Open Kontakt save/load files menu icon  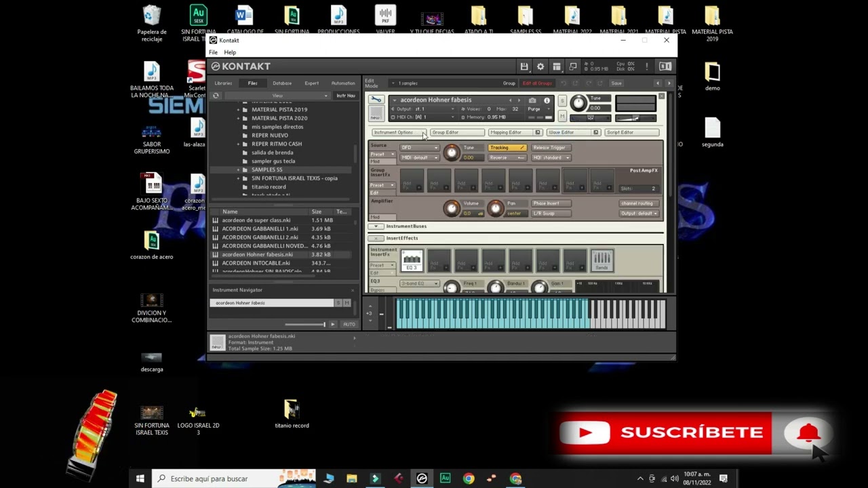point(524,66)
